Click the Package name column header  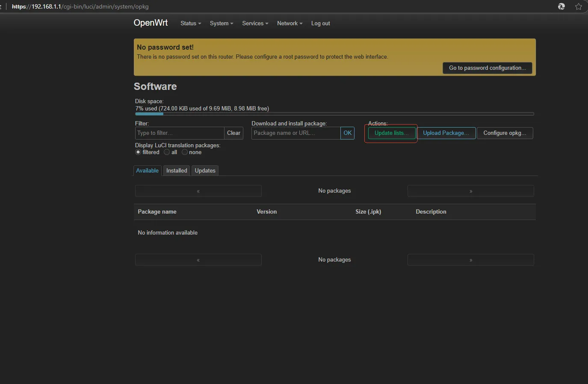pyautogui.click(x=157, y=212)
